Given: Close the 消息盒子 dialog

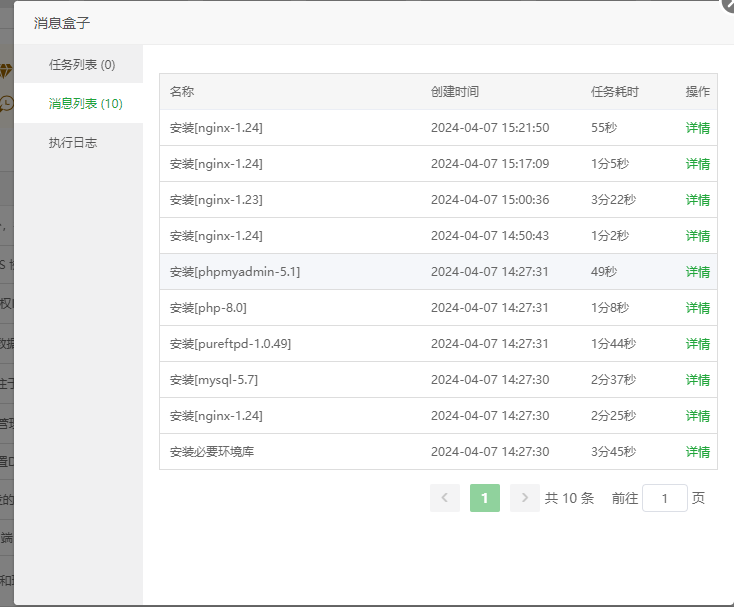Looking at the screenshot, I should click(x=729, y=4).
